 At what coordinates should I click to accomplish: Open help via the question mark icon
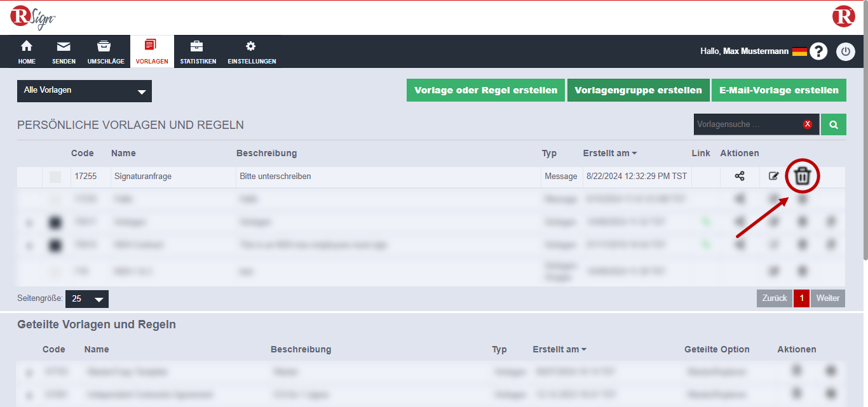[818, 51]
